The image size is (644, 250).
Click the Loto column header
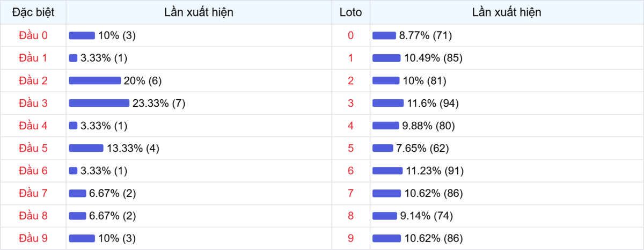(351, 12)
